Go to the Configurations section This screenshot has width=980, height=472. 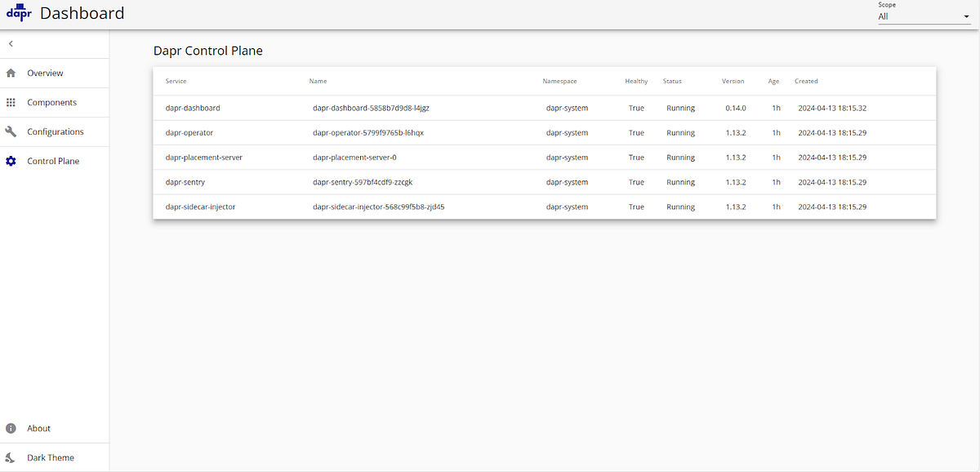(55, 131)
